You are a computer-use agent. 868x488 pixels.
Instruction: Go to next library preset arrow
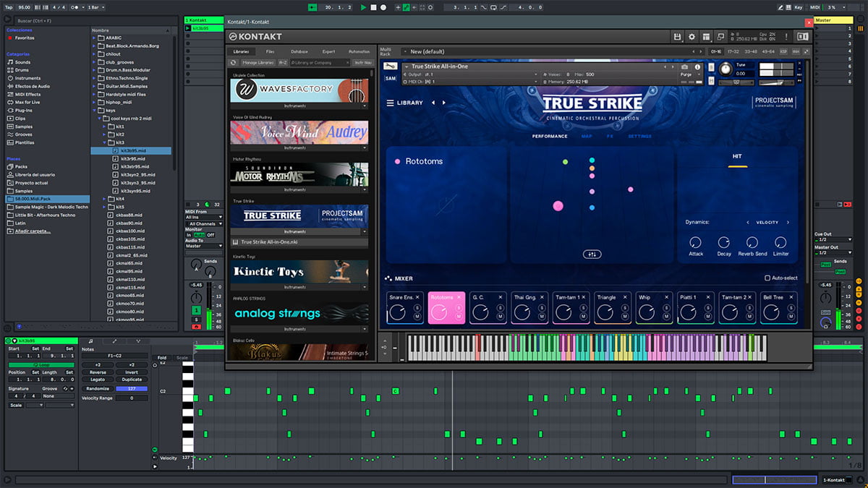point(443,103)
